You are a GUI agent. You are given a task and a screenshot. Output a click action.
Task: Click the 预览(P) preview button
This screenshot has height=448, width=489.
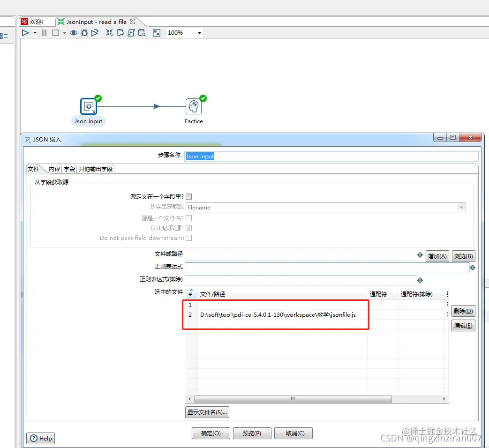(x=252, y=433)
